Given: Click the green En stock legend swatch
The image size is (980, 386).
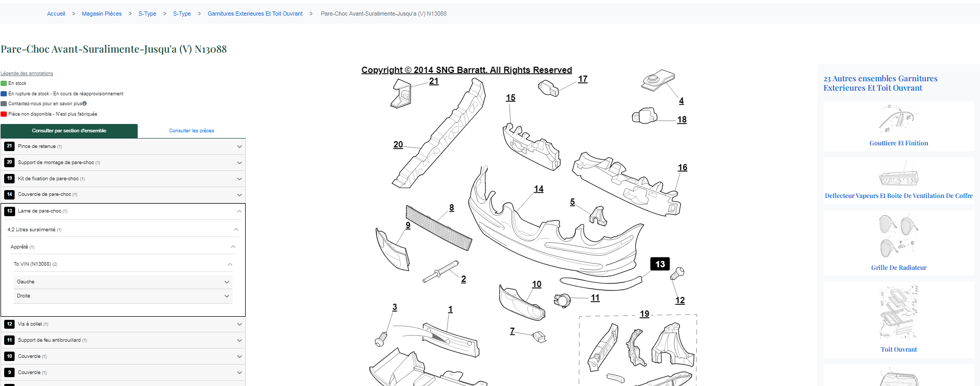Looking at the screenshot, I should [x=4, y=83].
